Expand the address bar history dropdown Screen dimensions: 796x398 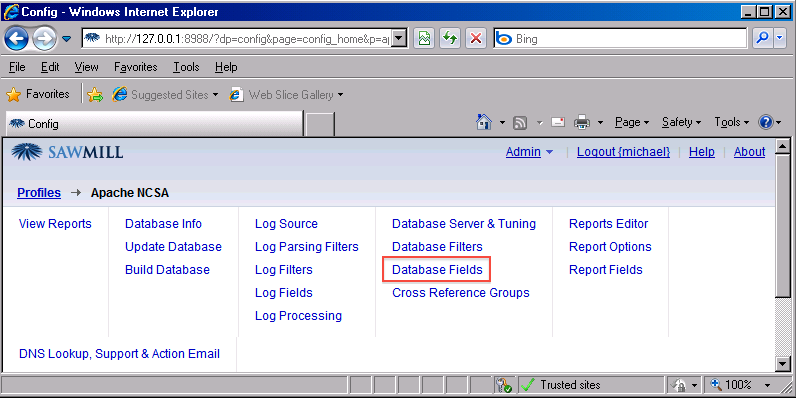pyautogui.click(x=400, y=39)
